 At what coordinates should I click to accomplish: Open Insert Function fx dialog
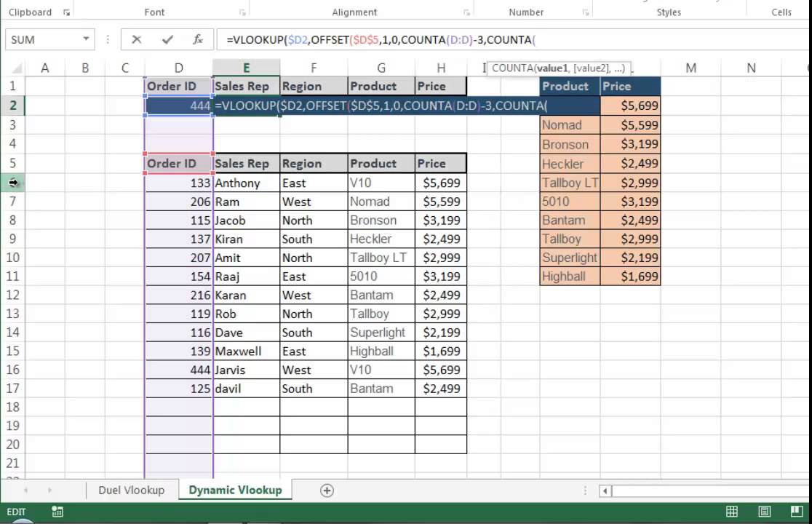pos(198,39)
